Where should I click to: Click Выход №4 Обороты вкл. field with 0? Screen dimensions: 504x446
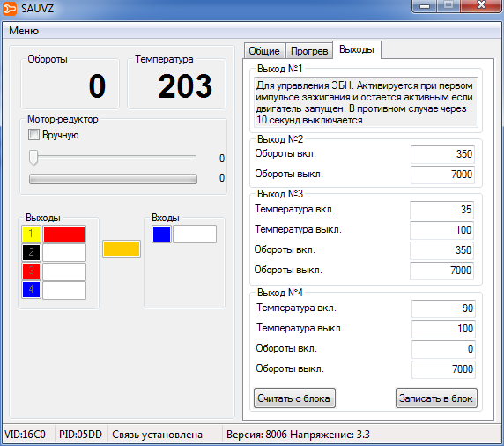[x=443, y=349]
